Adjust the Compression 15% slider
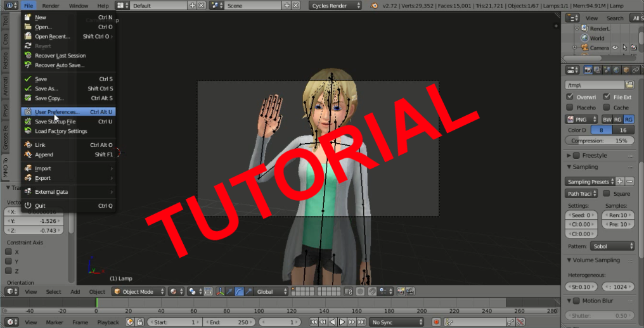The height and width of the screenshot is (328, 644). point(600,141)
